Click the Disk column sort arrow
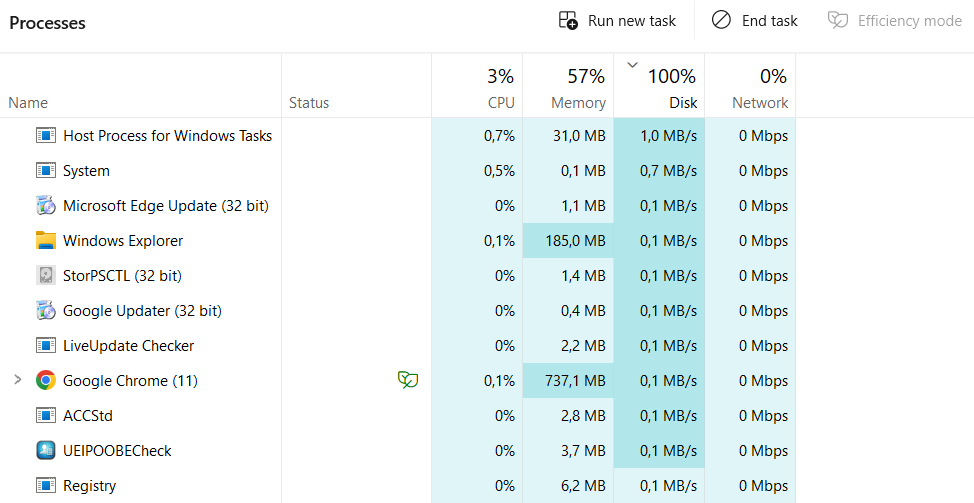 tap(632, 65)
